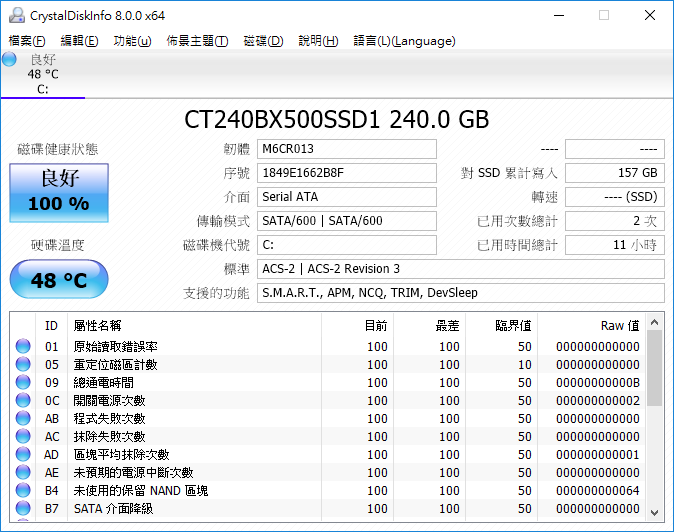This screenshot has height=532, width=674.
Task: Click status orb for attribute AB 程式失敗次數
Action: [23, 419]
